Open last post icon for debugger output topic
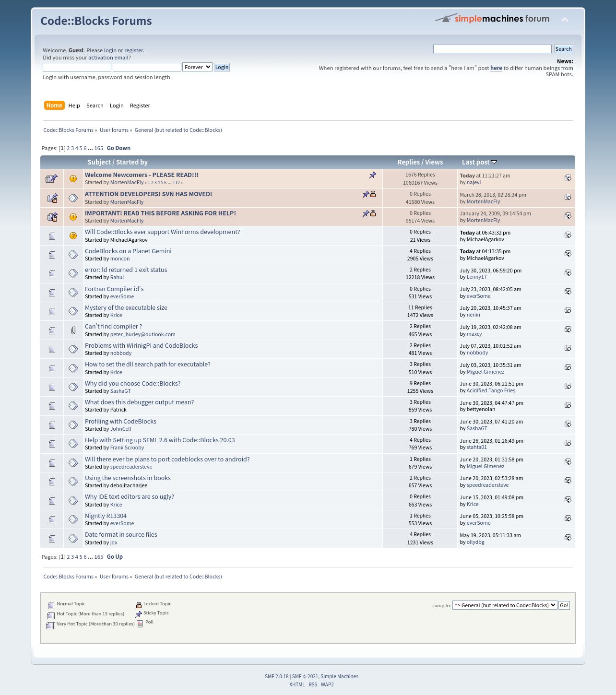Screen dimensions: 616x695 [x=568, y=405]
